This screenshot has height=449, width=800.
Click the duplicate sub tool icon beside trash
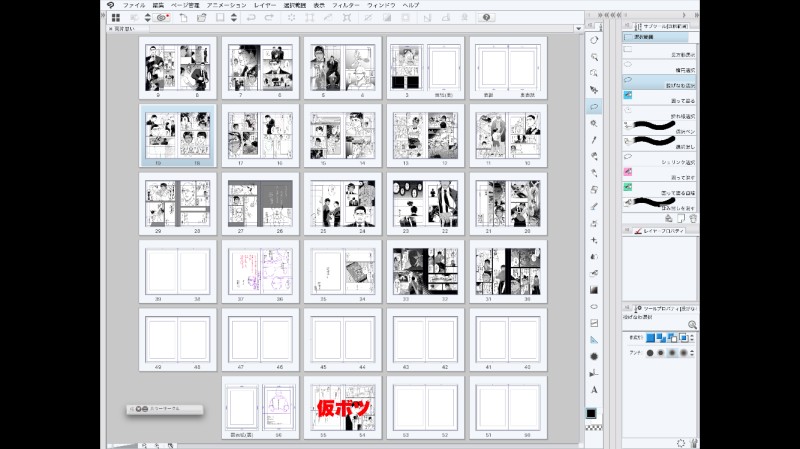pyautogui.click(x=681, y=218)
